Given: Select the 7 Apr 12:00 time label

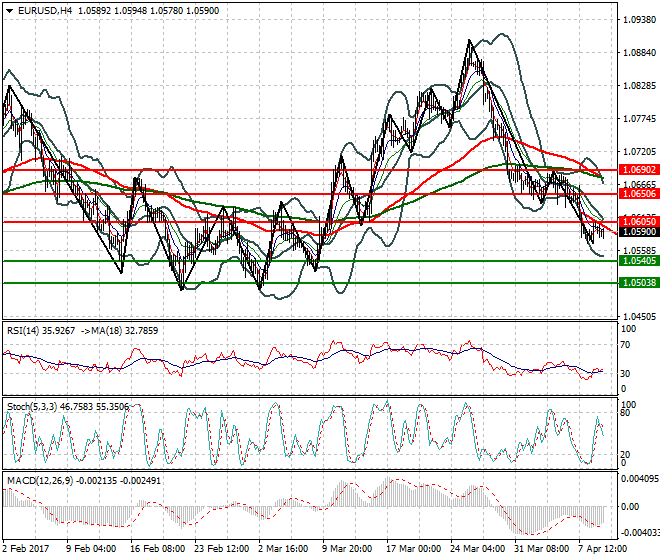Looking at the screenshot, I should pyautogui.click(x=603, y=549).
